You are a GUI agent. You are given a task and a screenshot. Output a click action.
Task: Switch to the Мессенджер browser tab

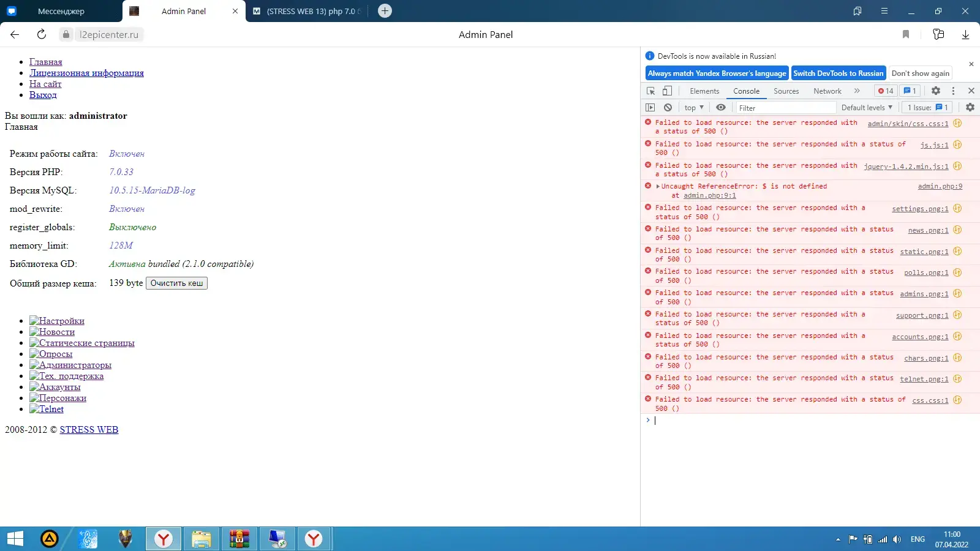point(61,11)
